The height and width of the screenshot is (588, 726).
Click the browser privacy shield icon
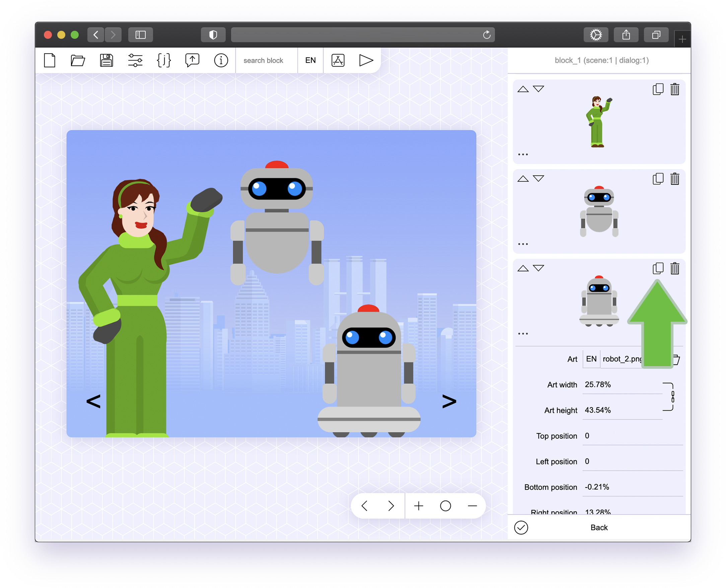[x=213, y=35]
